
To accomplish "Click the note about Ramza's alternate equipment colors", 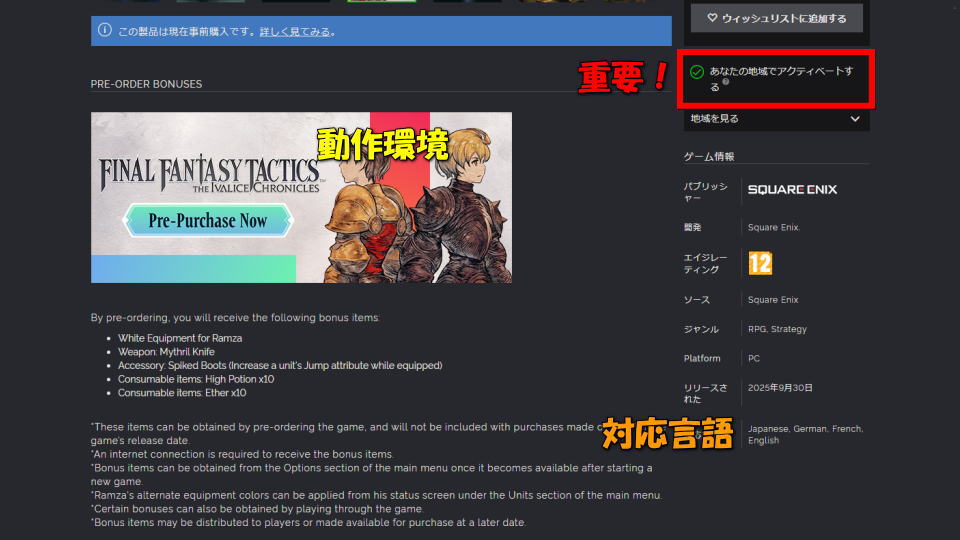I will 377,495.
